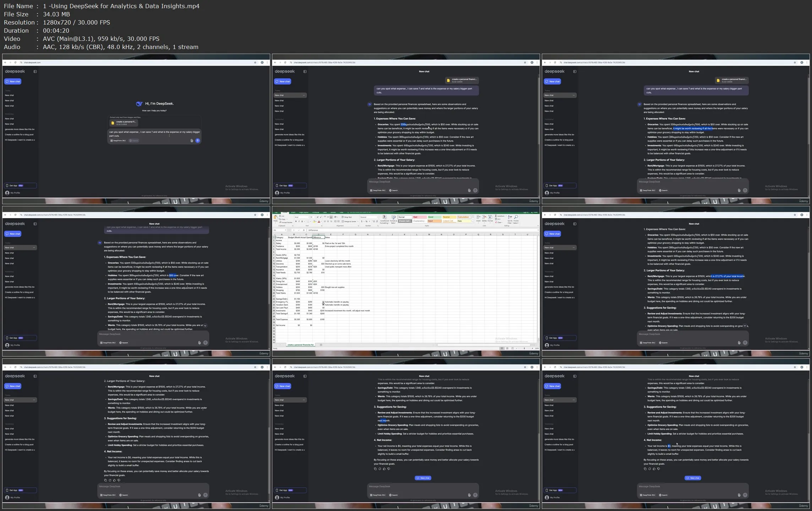Image resolution: width=812 pixels, height=511 pixels.
Task: Click the send arrow on DeepSeek welcome screen
Action: (x=198, y=141)
